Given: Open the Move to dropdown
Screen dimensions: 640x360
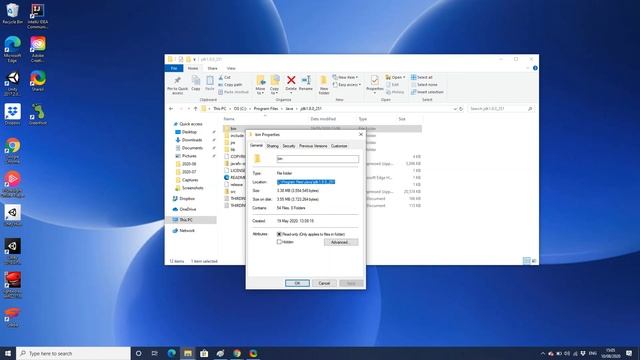Looking at the screenshot, I should coord(260,85).
